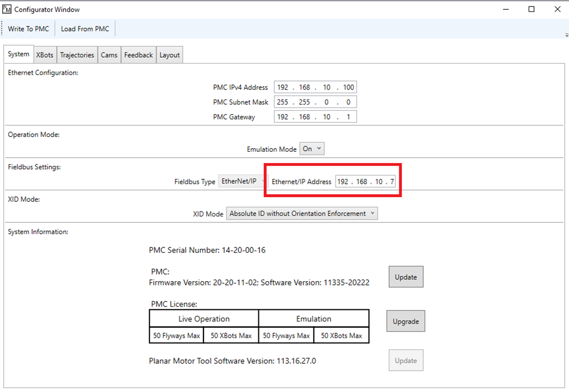The image size is (569, 392).
Task: Maximize the Configurator Window
Action: click(531, 9)
